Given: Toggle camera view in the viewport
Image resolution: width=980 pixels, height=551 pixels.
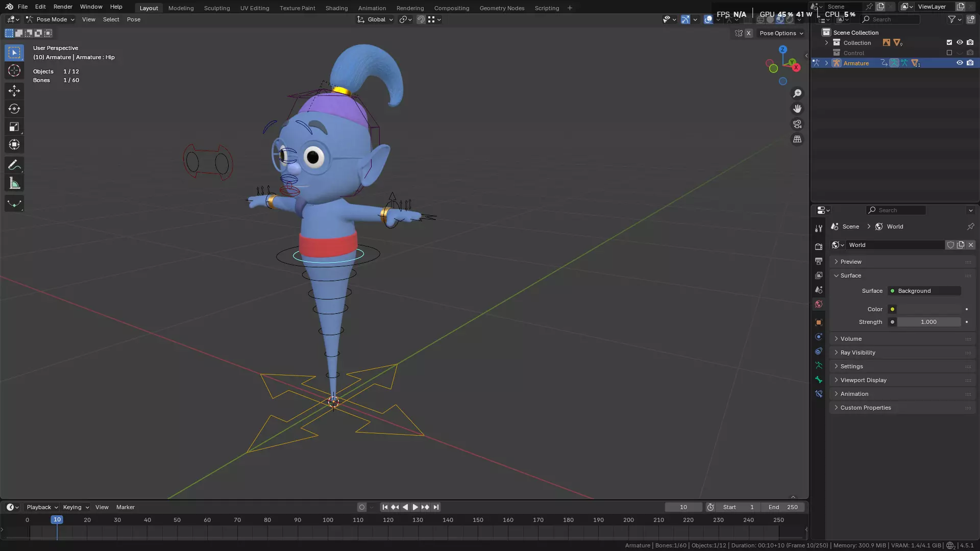Looking at the screenshot, I should tap(797, 124).
